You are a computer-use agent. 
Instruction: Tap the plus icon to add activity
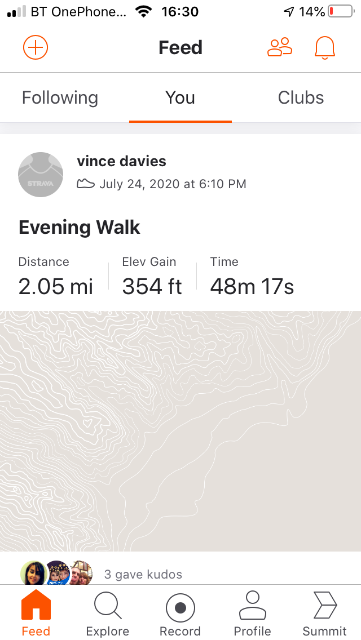point(36,47)
